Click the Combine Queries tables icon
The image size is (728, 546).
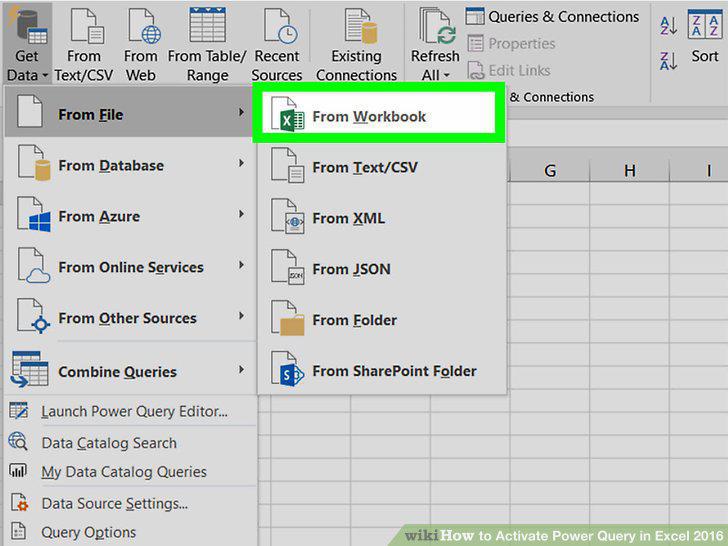click(x=30, y=369)
